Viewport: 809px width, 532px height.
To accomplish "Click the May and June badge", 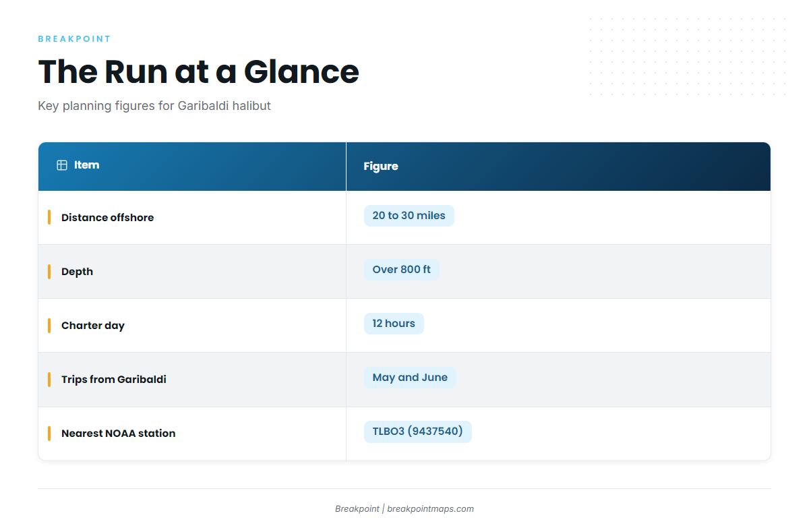I will pos(410,378).
